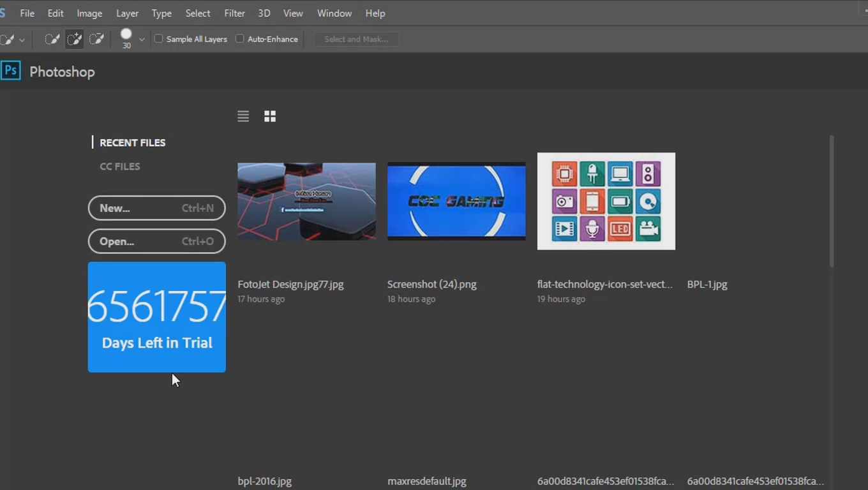Switch recent files to list view
868x490 pixels.
click(243, 116)
